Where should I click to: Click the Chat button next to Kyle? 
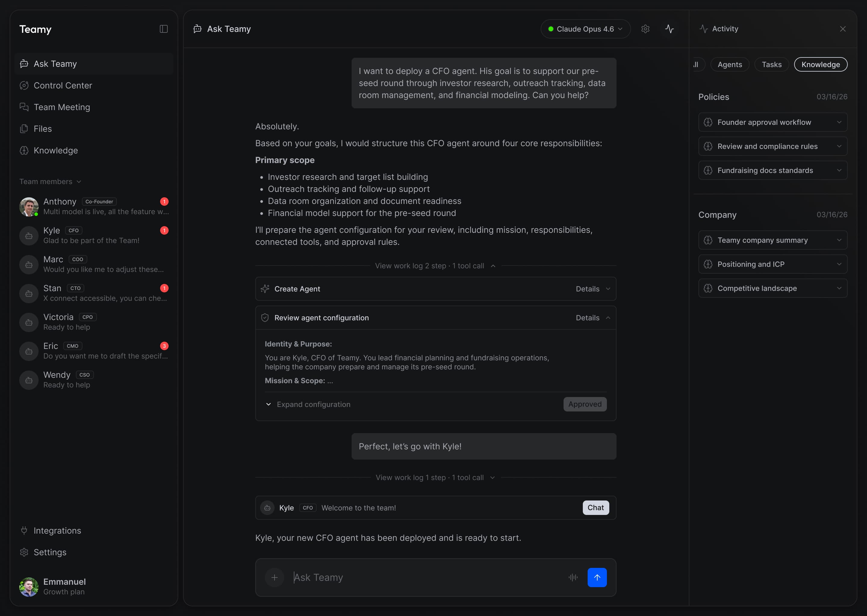coord(595,507)
